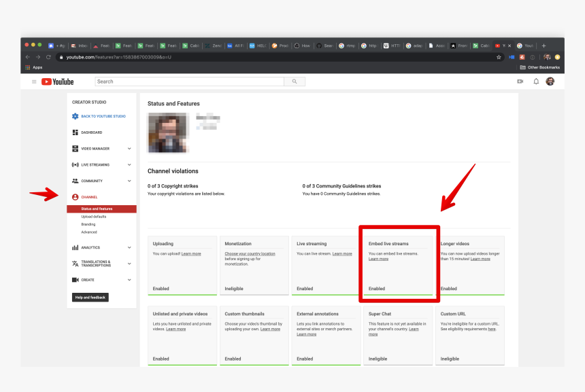The image size is (585, 392).
Task: Open the account avatar menu
Action: [x=550, y=82]
